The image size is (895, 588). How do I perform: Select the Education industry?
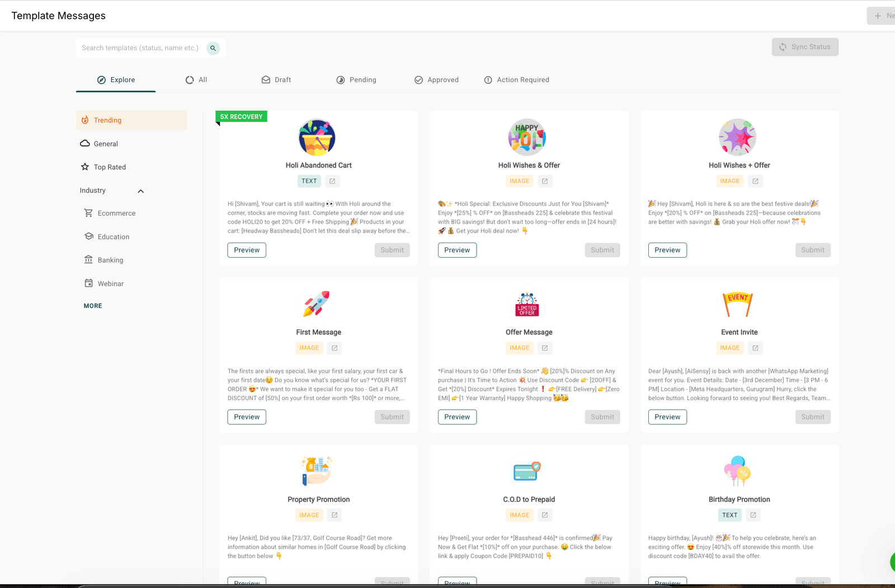[107, 237]
